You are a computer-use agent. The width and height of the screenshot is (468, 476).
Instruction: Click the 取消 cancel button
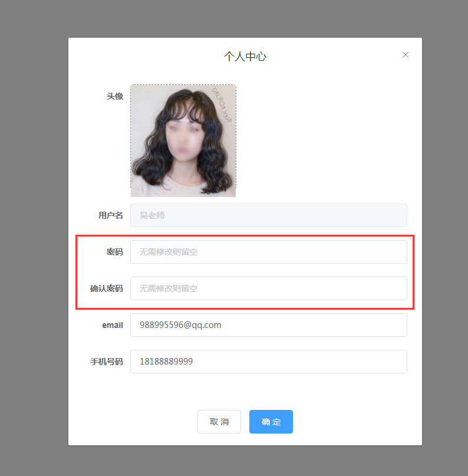point(219,422)
